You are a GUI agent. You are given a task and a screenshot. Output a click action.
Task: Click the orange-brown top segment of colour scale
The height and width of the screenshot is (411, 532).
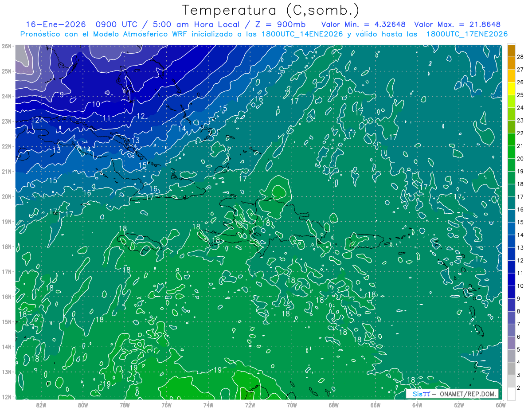tap(511, 51)
